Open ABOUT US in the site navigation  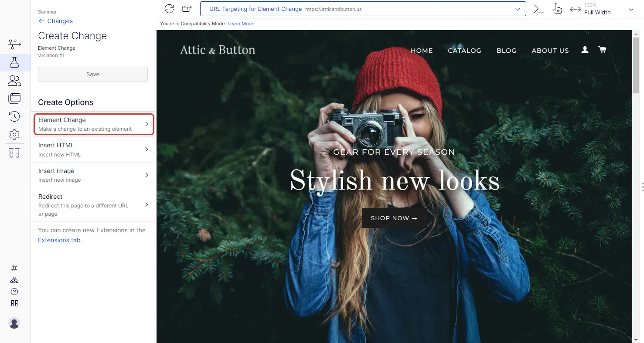(550, 51)
